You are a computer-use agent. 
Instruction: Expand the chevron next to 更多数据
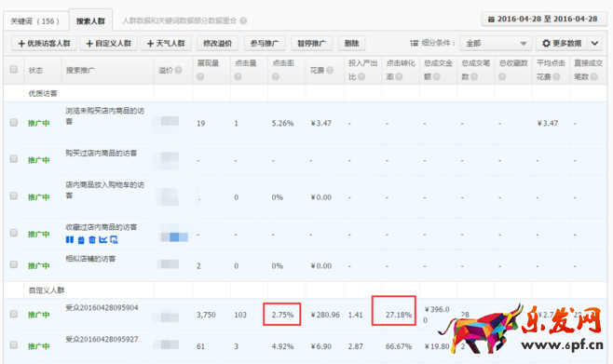[x=594, y=44]
